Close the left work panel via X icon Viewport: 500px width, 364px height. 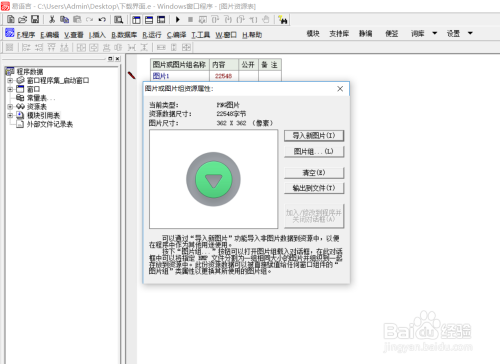117,59
